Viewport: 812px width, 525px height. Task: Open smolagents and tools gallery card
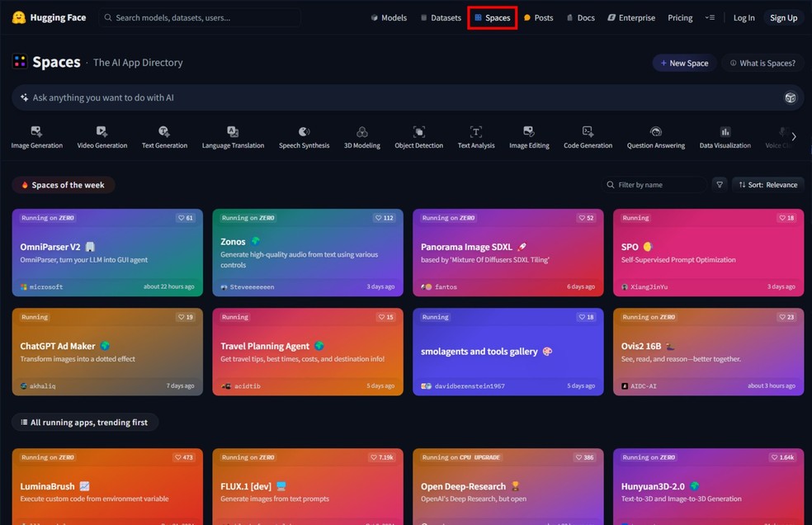coord(508,352)
